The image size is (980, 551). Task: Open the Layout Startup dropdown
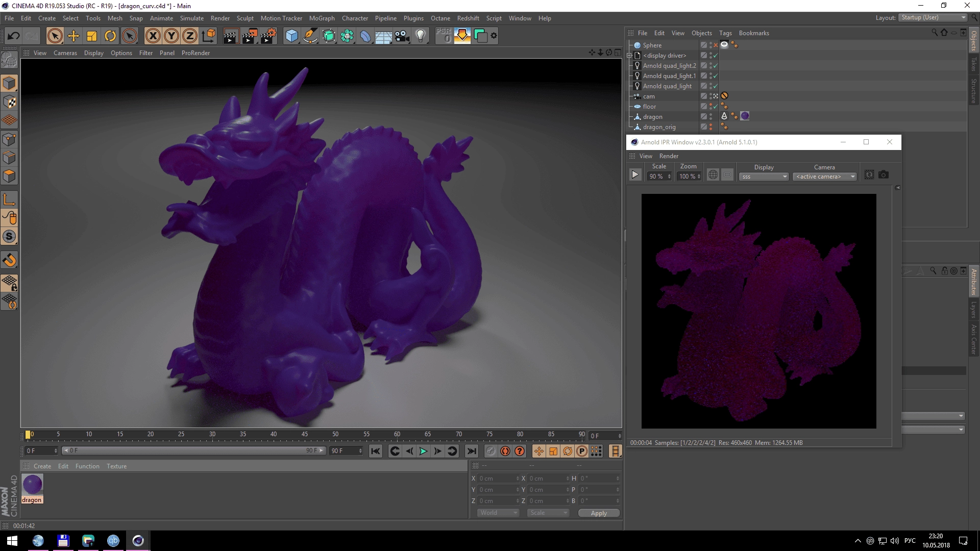933,18
